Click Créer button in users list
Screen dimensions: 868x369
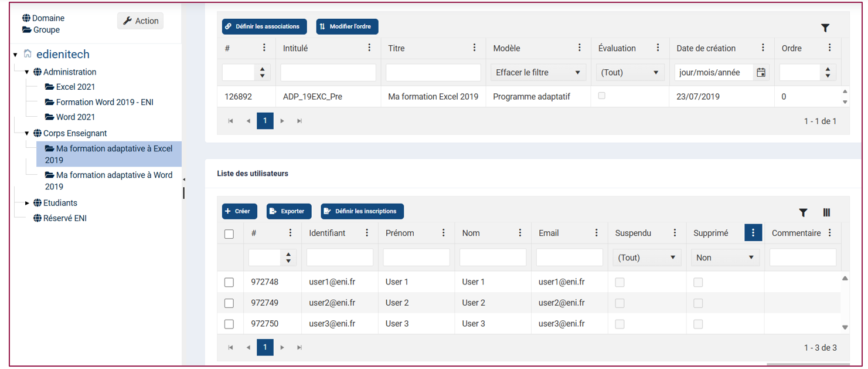click(240, 211)
